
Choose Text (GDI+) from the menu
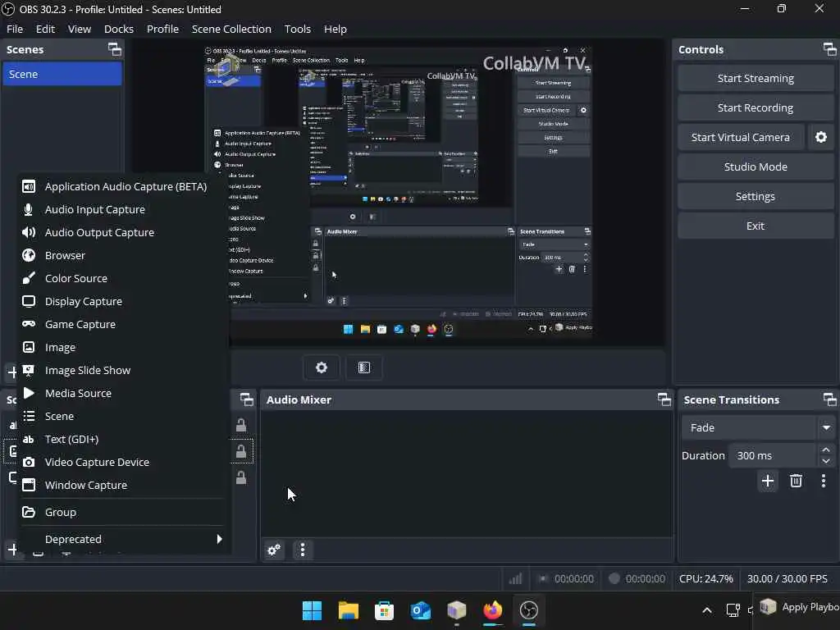121,440
